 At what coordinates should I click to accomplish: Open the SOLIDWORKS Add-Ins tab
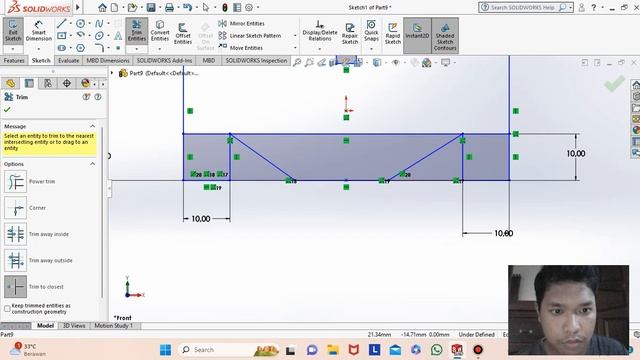pos(164,60)
